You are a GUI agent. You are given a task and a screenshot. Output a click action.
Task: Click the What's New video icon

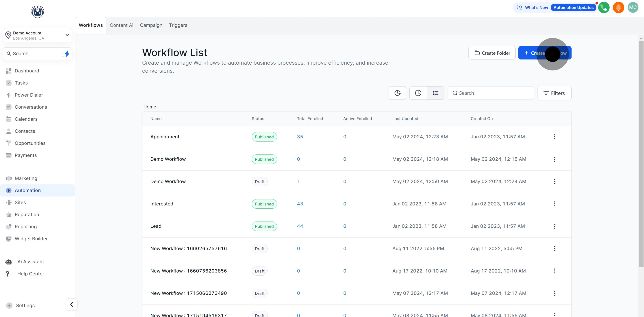519,8
